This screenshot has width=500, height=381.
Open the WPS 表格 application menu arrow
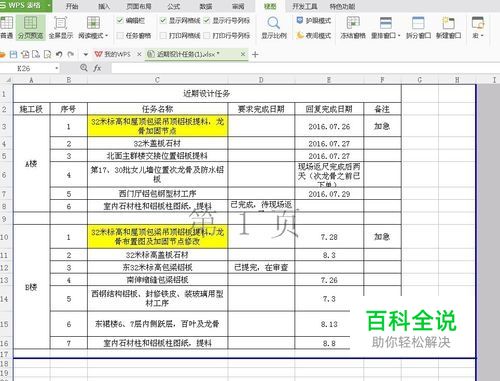click(x=49, y=6)
